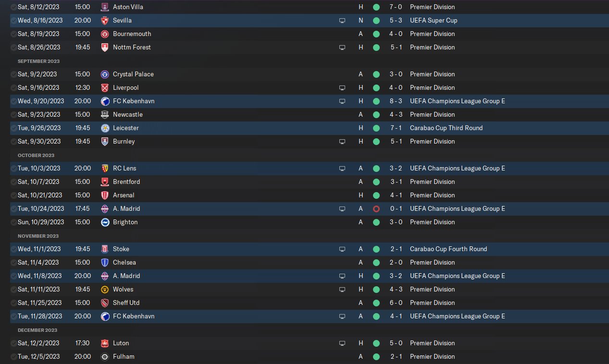Click the A. Madrid name in the 11/8/2023 row
This screenshot has width=609, height=364.
(x=126, y=276)
